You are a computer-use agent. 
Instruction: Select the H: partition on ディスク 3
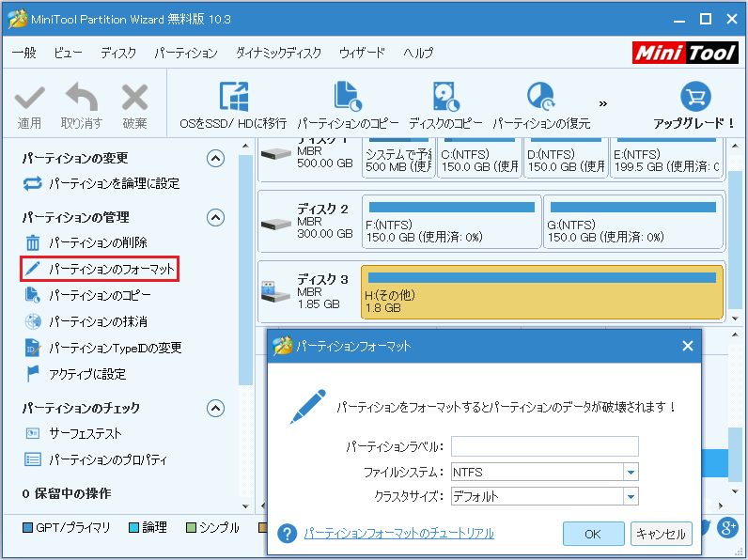542,292
